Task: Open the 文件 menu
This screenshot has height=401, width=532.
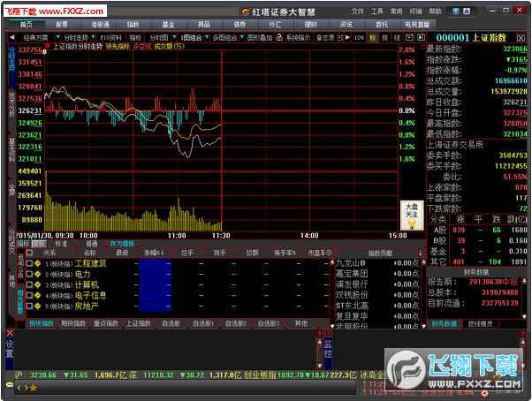Action: pos(358,11)
